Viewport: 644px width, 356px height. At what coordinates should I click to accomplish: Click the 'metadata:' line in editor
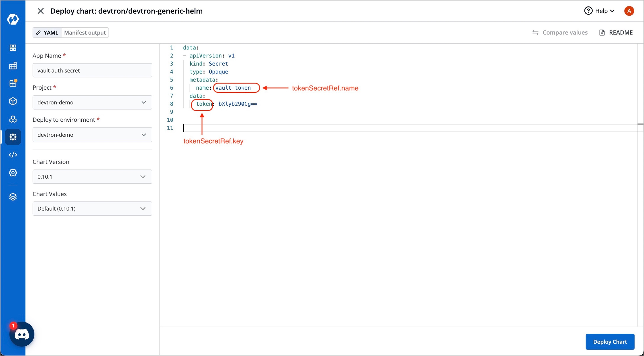click(x=204, y=80)
